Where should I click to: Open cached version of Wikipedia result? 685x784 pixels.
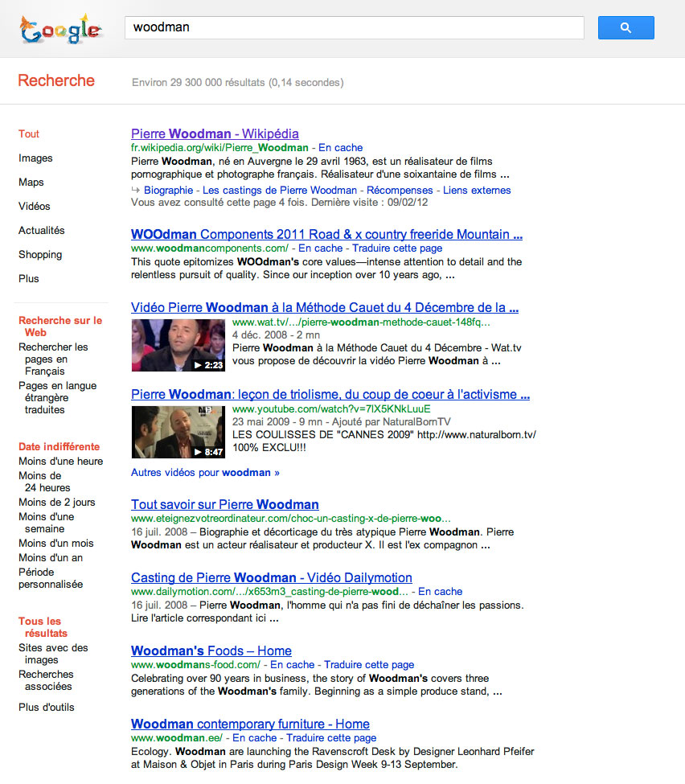coord(340,148)
